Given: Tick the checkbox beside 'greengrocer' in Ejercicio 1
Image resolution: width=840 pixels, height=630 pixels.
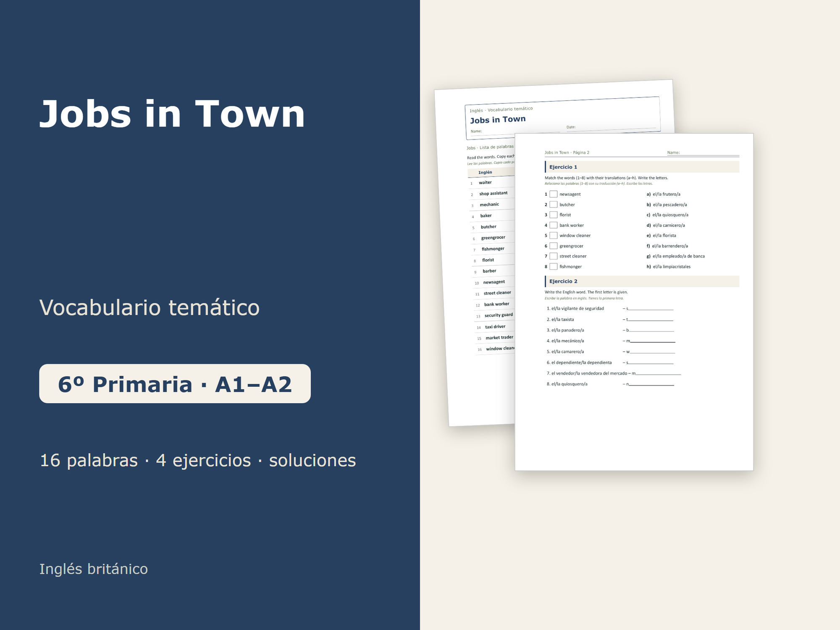Looking at the screenshot, I should pos(554,246).
